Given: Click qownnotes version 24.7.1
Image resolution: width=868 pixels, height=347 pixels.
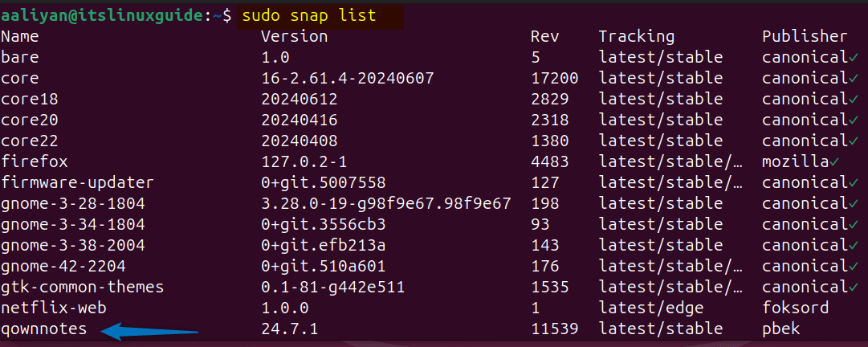Looking at the screenshot, I should (x=290, y=329).
